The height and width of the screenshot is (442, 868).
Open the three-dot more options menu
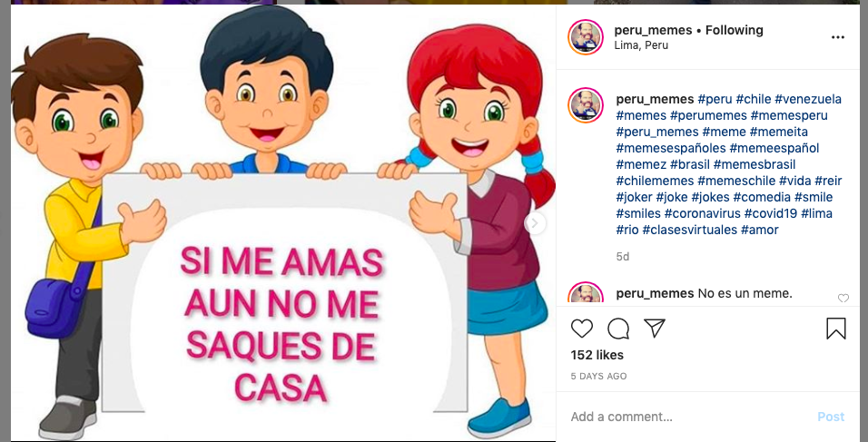click(837, 37)
